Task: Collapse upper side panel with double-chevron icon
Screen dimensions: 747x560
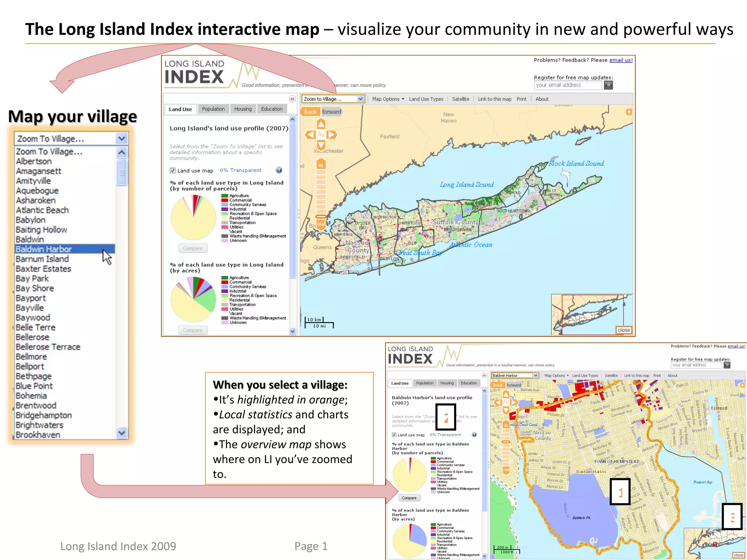Action: [292, 99]
